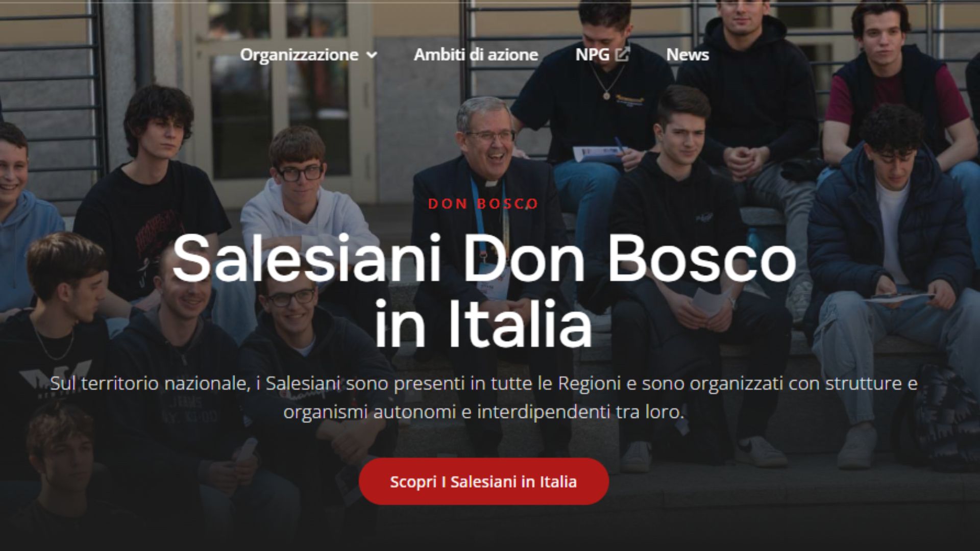
Task: Go to Ambiti di azione
Action: [476, 55]
